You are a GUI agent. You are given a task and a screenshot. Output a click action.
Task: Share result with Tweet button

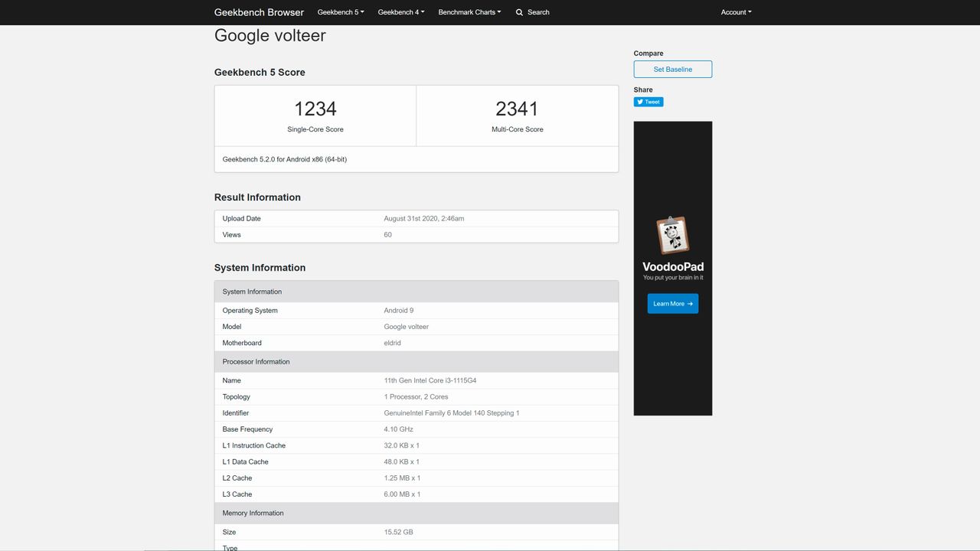(x=648, y=102)
